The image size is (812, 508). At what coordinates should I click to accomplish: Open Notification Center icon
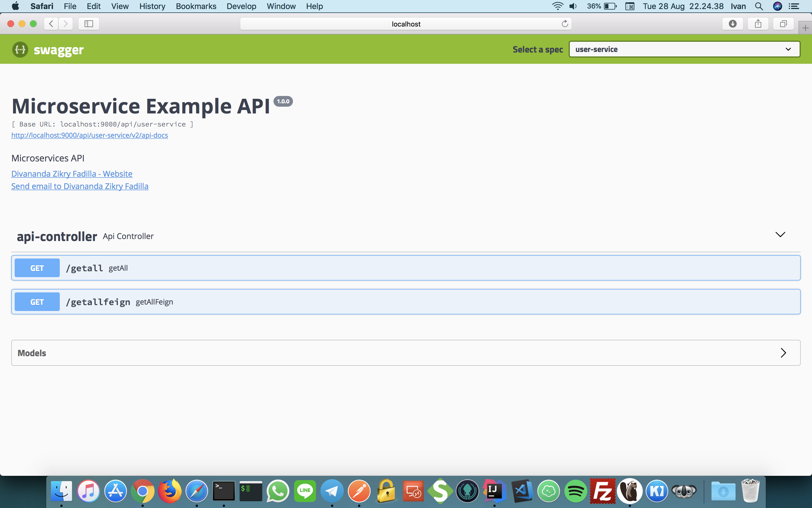794,6
